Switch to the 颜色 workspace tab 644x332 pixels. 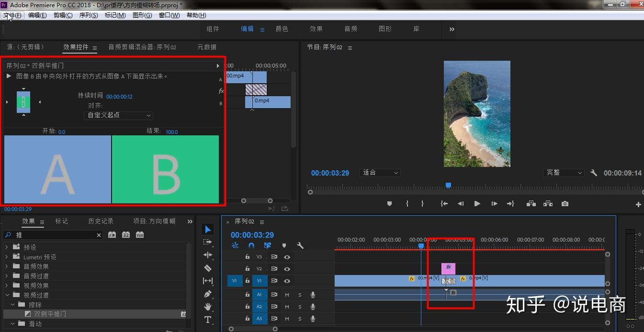tap(282, 29)
